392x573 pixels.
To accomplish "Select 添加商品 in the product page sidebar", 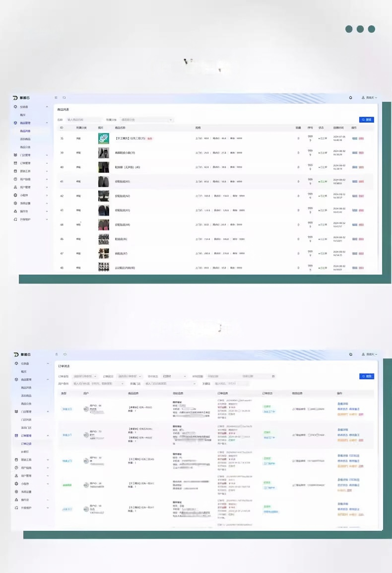I will coord(26,139).
